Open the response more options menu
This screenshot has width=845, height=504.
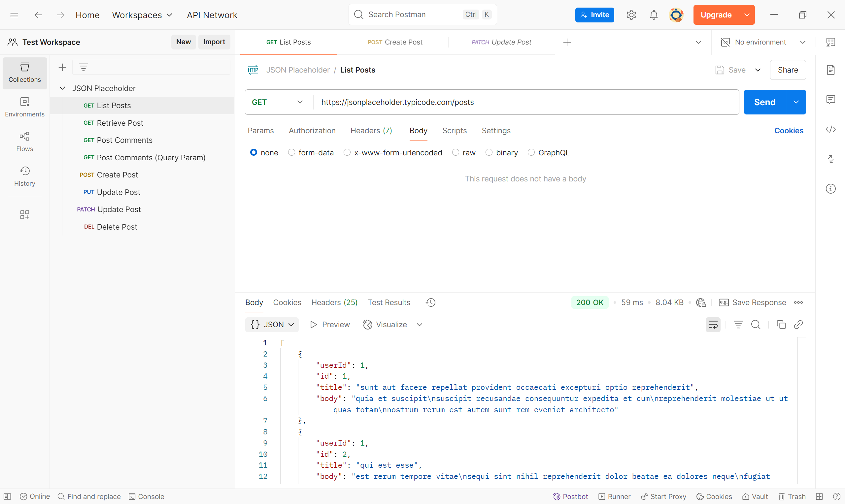tap(798, 302)
